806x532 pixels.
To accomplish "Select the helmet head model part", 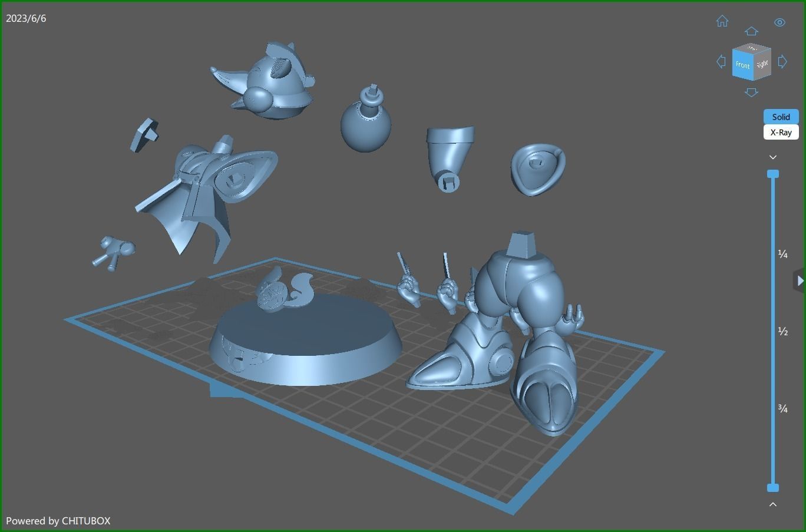I will [x=264, y=81].
